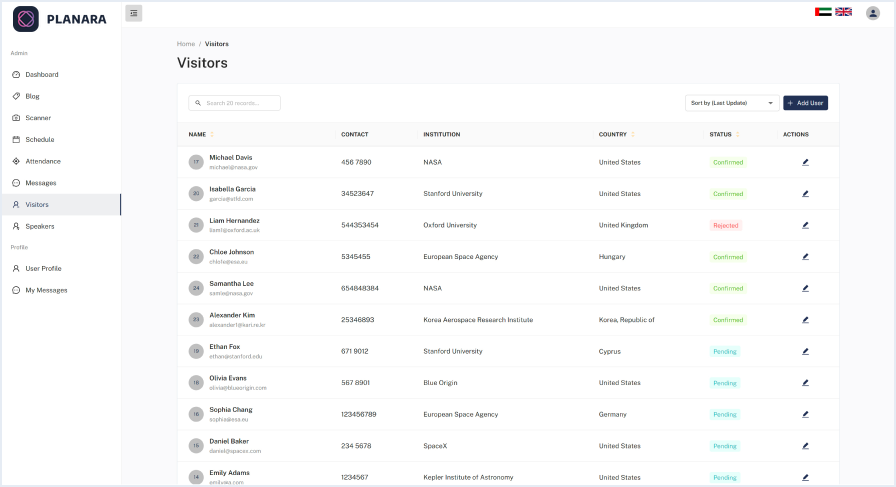Click the Hungary country cell
This screenshot has height=487, width=896.
611,257
